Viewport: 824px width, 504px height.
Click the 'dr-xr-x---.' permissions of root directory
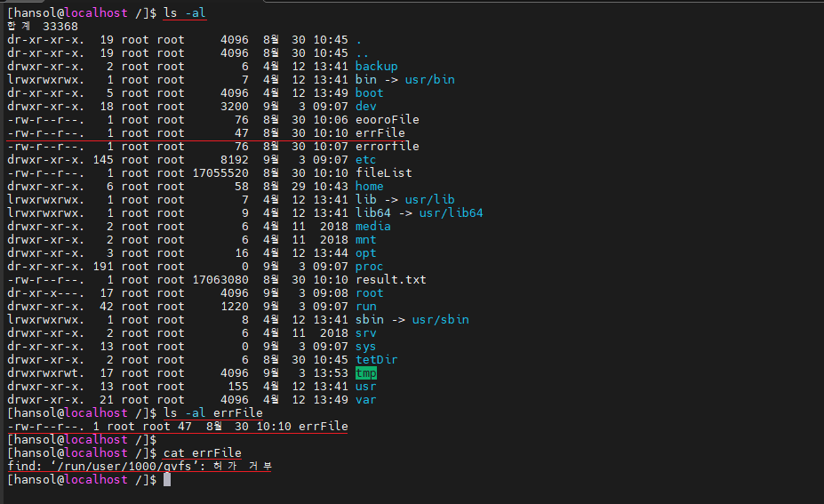45,292
